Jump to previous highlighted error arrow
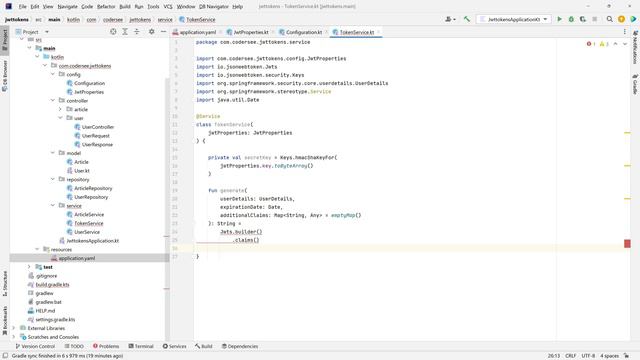This screenshot has width=640, height=360. pyautogui.click(x=616, y=44)
